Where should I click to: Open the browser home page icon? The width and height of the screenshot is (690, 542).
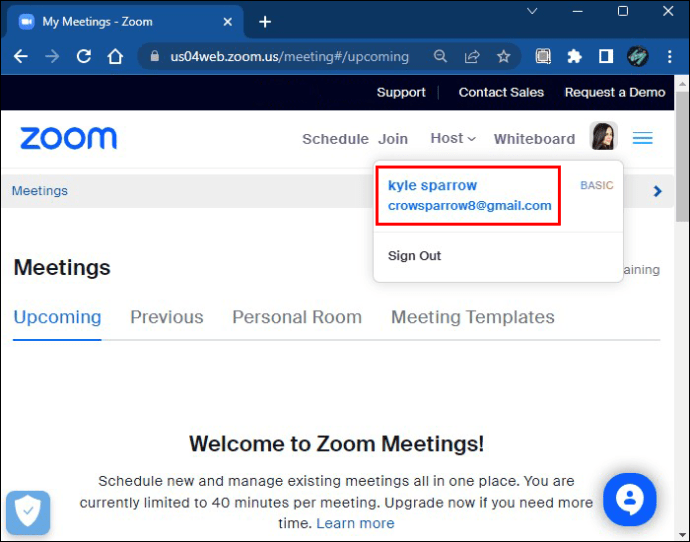(115, 56)
